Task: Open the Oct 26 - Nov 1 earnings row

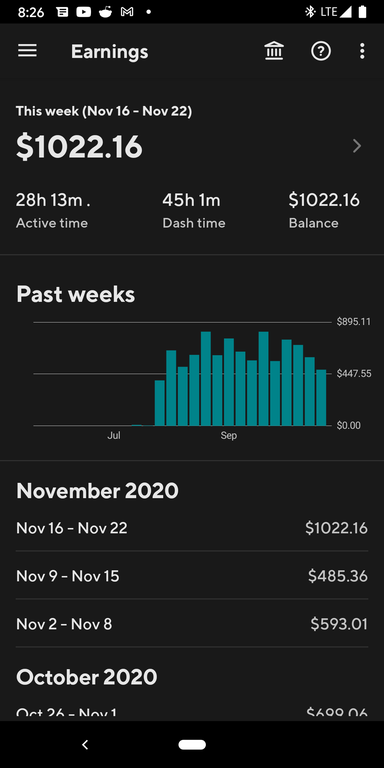Action: pos(192,712)
